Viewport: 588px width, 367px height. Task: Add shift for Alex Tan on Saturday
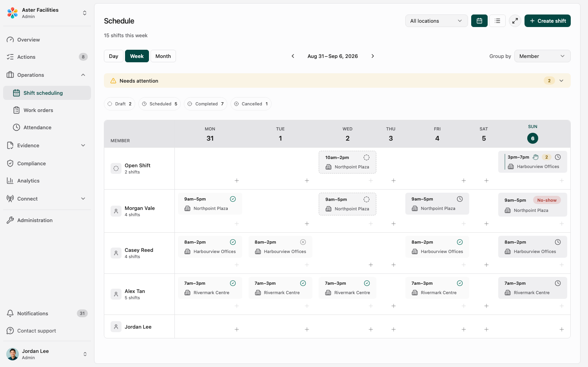point(486,306)
